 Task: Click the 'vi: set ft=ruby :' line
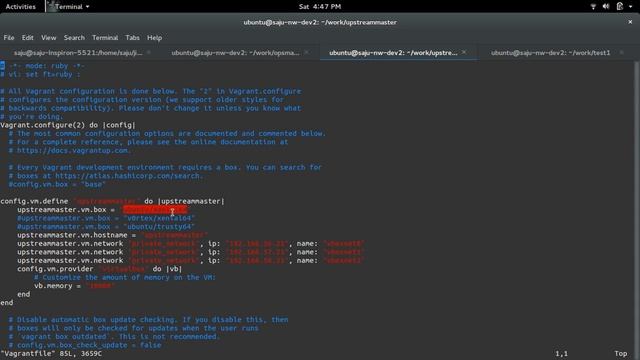[x=40, y=74]
